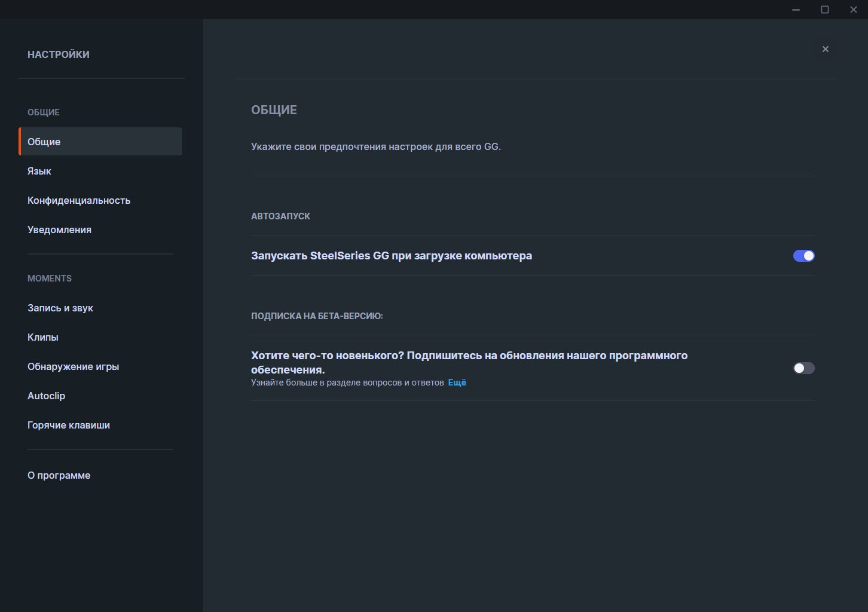Click the Хотите чего-то новенького text

(469, 362)
